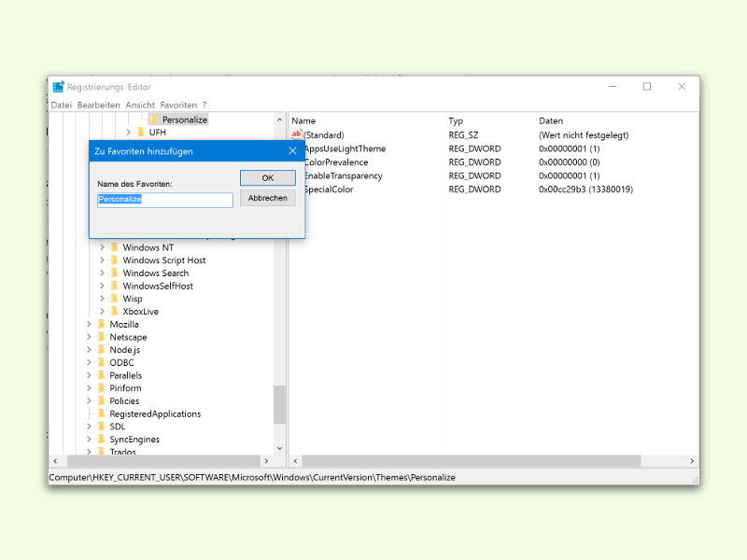Click the Piriform folder icon
The height and width of the screenshot is (560, 747).
[101, 388]
